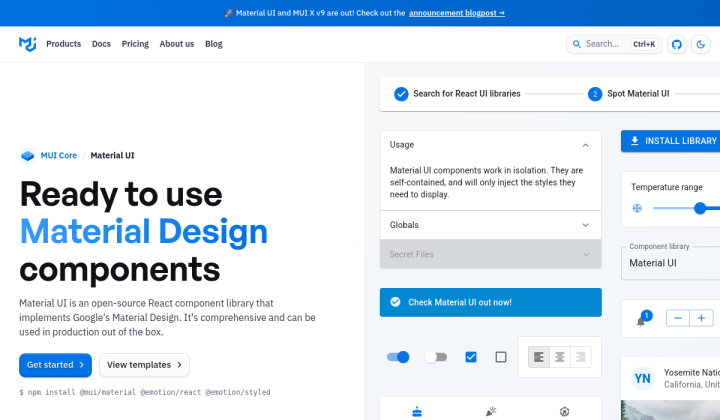Viewport: 720px width, 420px height.
Task: Click the MUI logo in the navbar
Action: [x=28, y=44]
